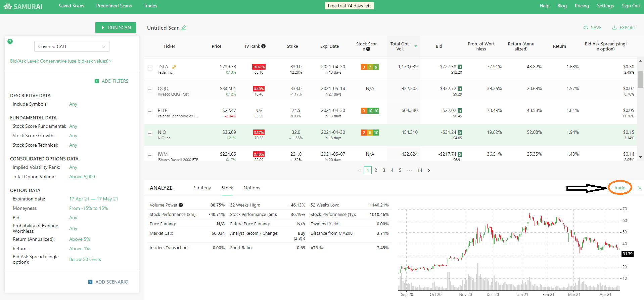Expand the NIO row
The image size is (644, 300).
150,134
